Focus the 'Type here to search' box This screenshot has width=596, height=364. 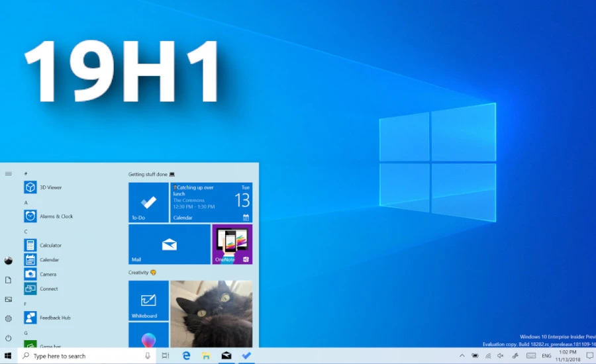point(87,356)
